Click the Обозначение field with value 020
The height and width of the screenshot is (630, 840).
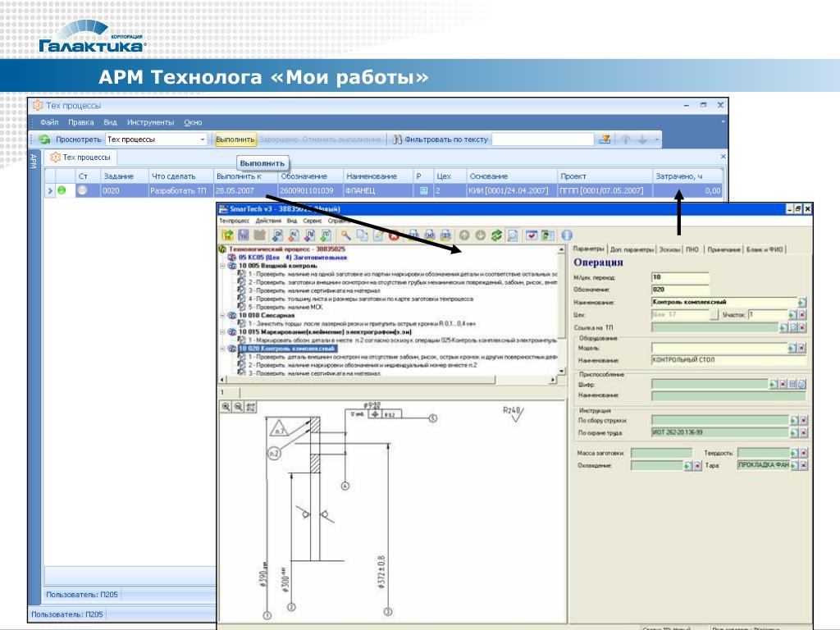[x=680, y=290]
